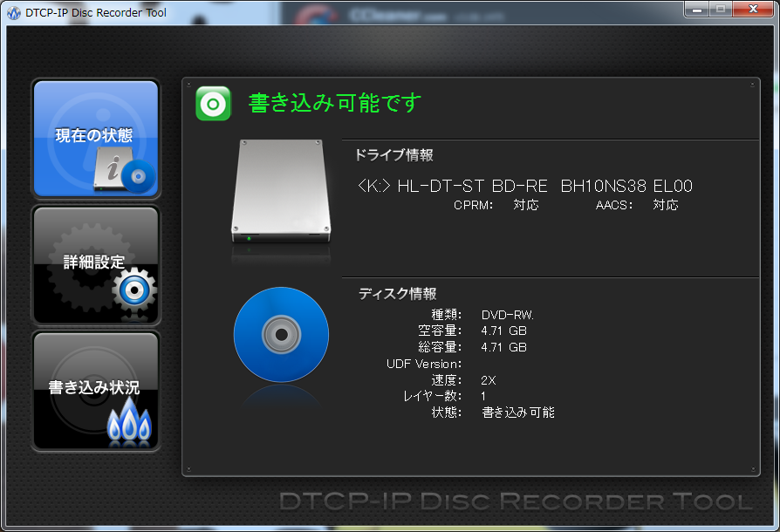Click the 書き込み可能です status heading
The width and height of the screenshot is (780, 532).
[x=335, y=103]
